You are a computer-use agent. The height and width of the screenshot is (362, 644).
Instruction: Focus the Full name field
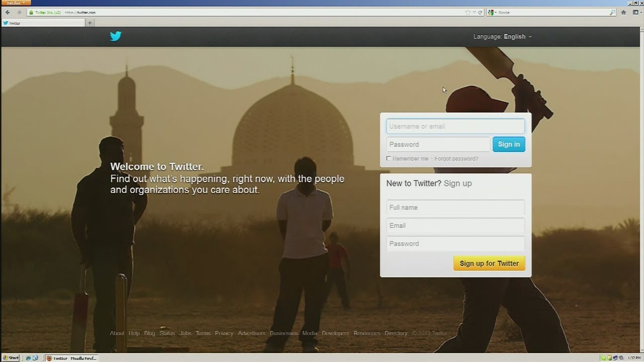[455, 207]
